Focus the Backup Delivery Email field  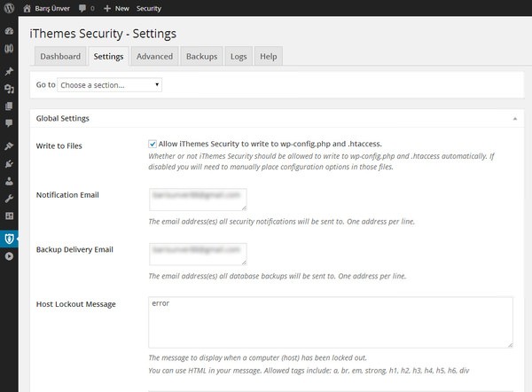198,255
